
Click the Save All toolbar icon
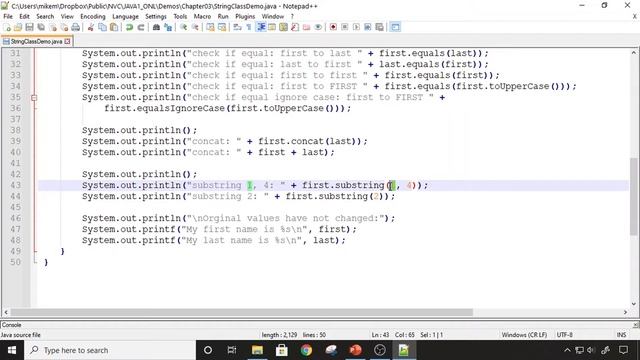point(41,27)
